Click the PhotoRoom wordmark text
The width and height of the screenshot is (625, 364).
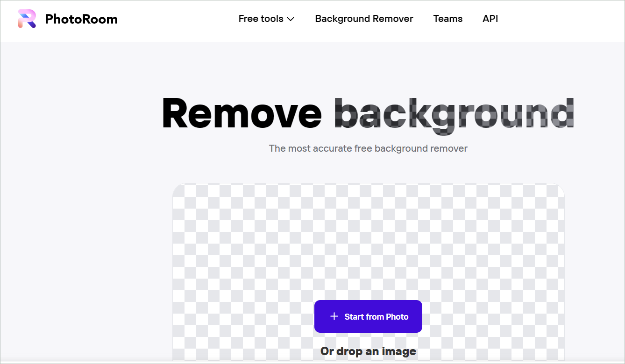(81, 19)
